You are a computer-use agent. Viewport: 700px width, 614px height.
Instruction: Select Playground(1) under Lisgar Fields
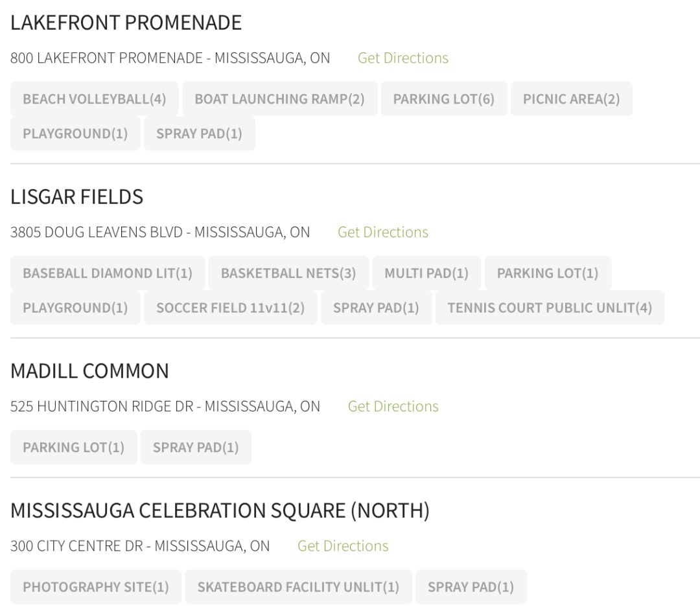tap(75, 308)
